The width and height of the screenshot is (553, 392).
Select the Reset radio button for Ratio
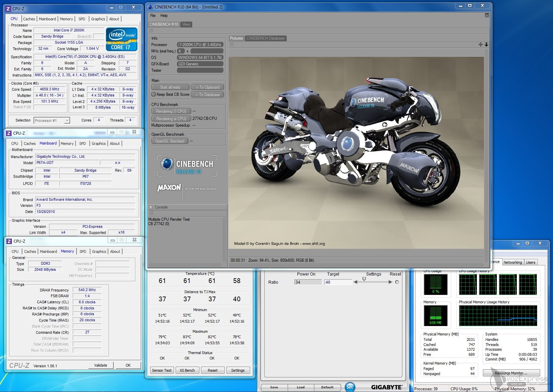[x=397, y=282]
